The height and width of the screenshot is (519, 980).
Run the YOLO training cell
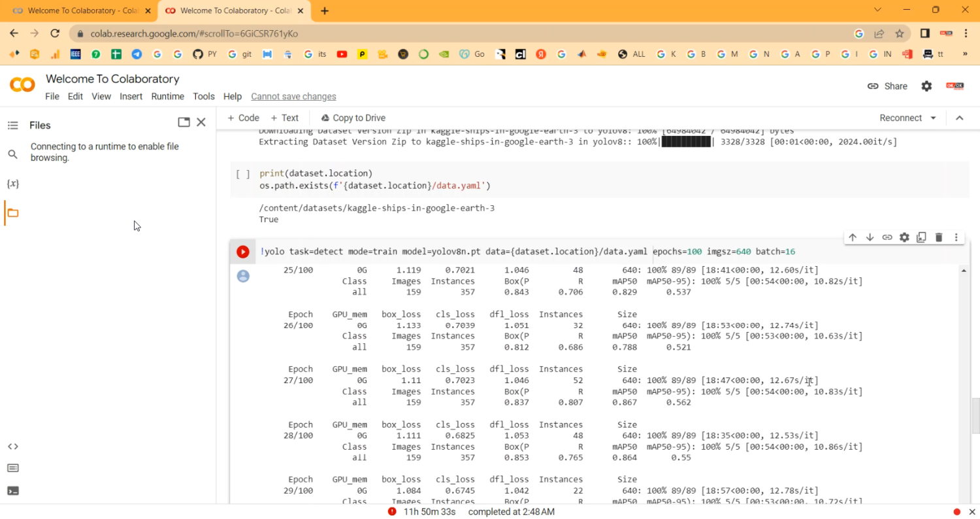click(242, 251)
